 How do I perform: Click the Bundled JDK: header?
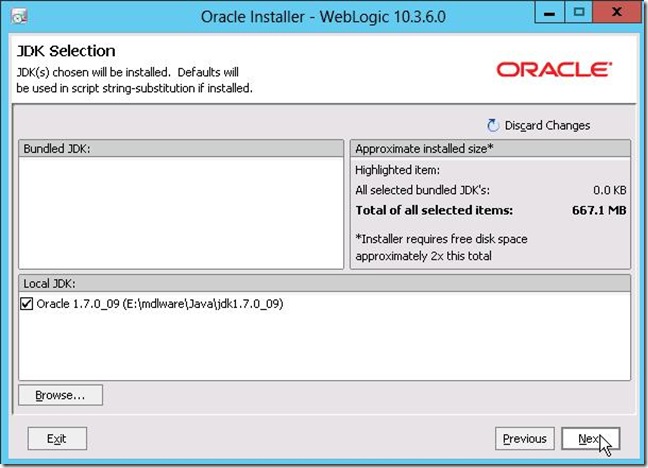pyautogui.click(x=181, y=149)
